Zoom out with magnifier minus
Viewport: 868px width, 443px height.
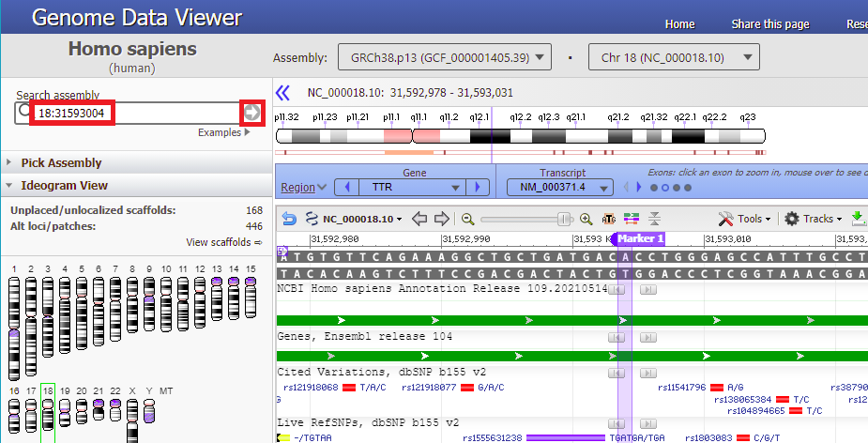[467, 220]
